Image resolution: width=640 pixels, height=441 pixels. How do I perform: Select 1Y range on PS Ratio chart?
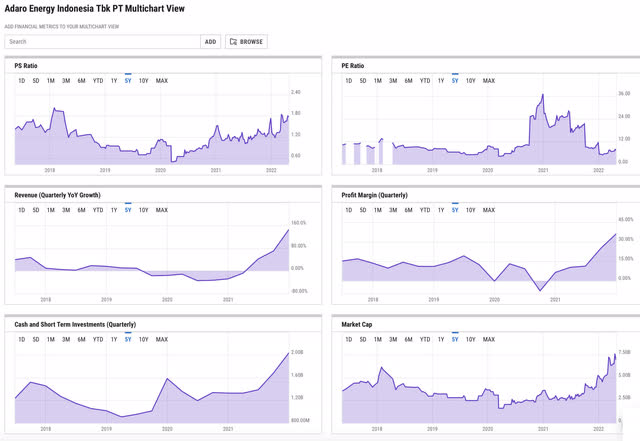114,81
